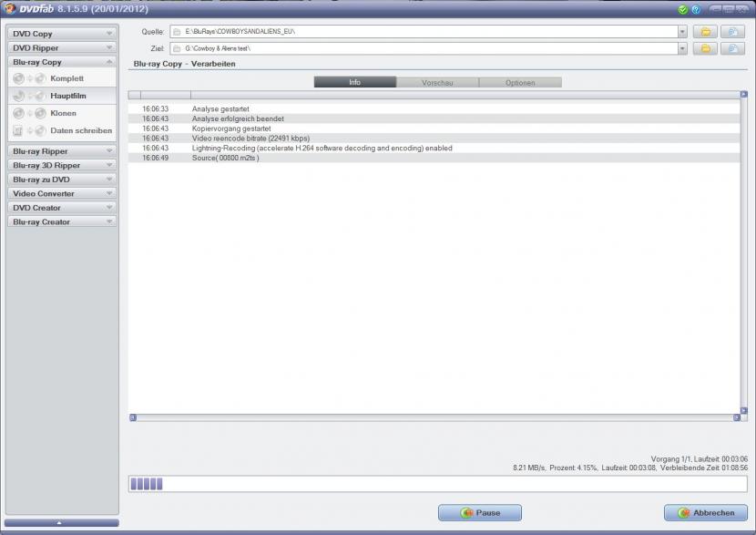The image size is (756, 535).
Task: Click the DVDFab logo icon
Action: [10, 9]
